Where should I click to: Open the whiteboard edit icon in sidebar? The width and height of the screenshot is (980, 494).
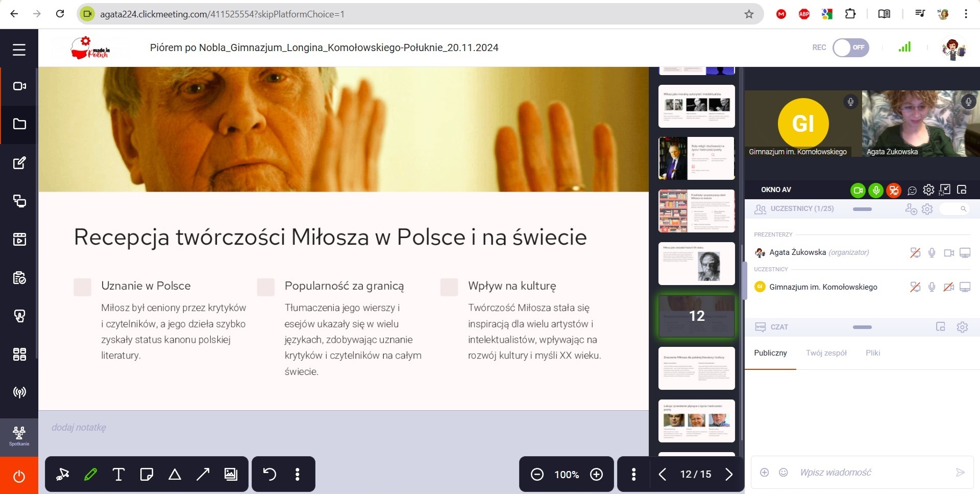coord(19,163)
